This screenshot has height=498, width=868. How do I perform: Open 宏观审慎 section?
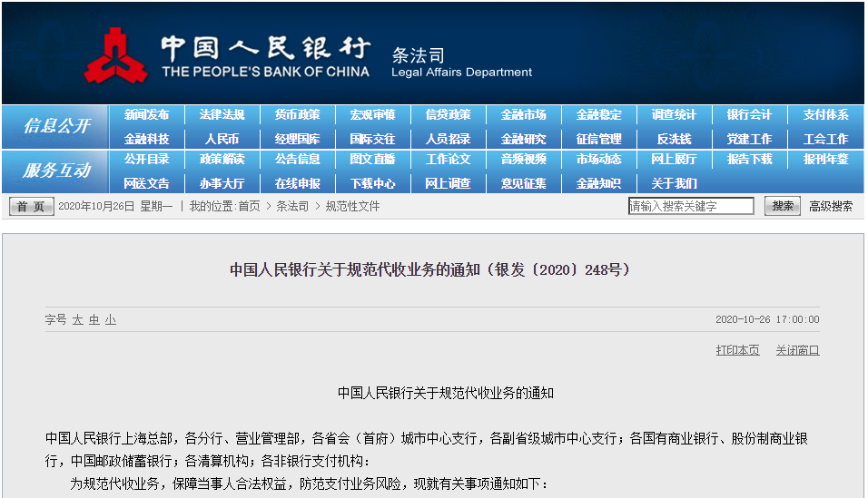click(372, 114)
